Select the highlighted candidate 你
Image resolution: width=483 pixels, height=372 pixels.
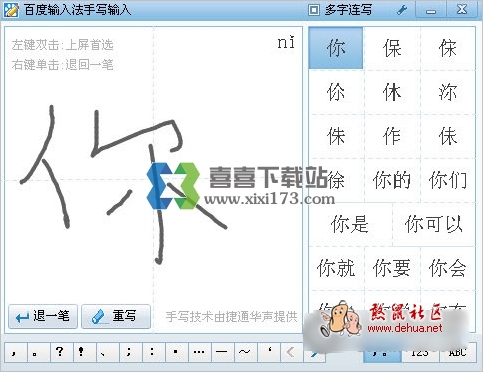coord(336,48)
